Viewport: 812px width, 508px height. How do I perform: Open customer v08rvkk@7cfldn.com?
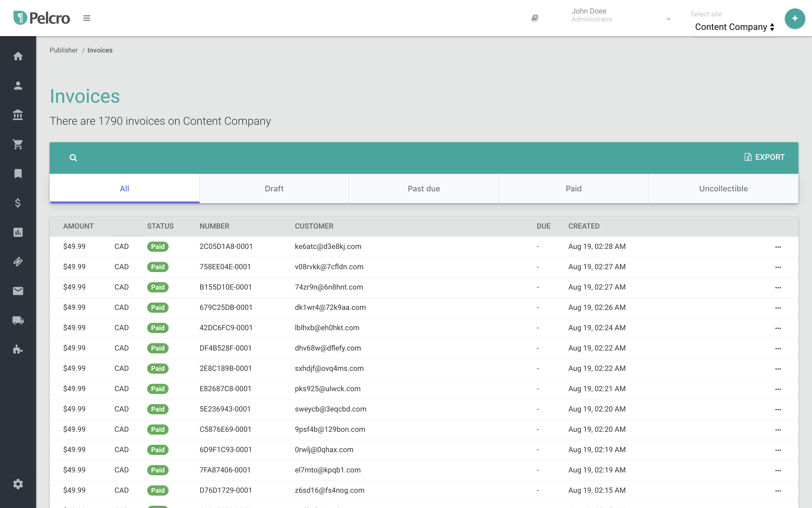click(329, 267)
